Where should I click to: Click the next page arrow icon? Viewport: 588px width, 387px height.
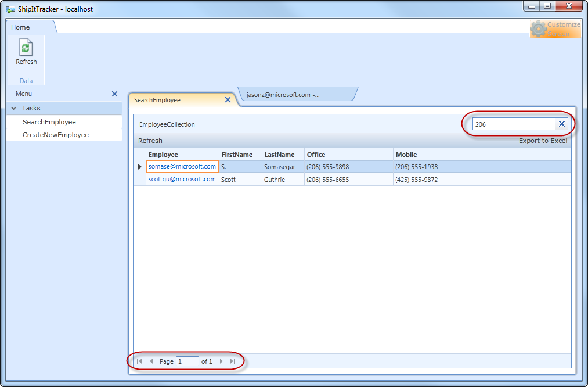(x=221, y=361)
